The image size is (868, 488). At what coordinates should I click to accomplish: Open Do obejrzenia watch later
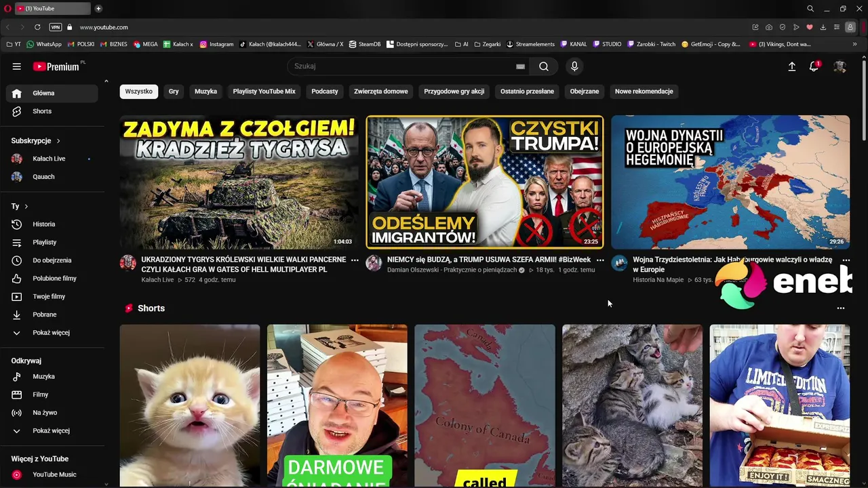[52, 260]
